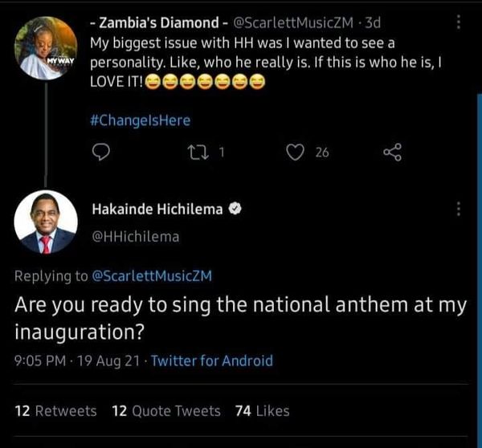Viewport: 482px width, 448px height.
Task: Open the @HHichilema handle
Action: click(x=136, y=236)
